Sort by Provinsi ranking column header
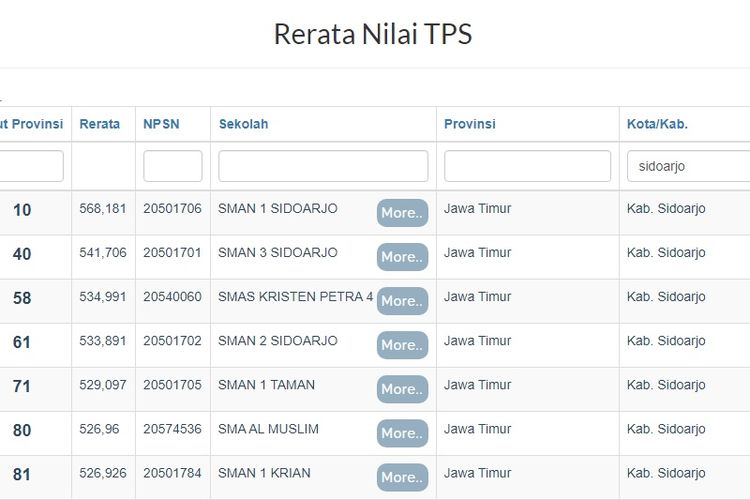Image resolution: width=750 pixels, height=500 pixels. (x=32, y=124)
